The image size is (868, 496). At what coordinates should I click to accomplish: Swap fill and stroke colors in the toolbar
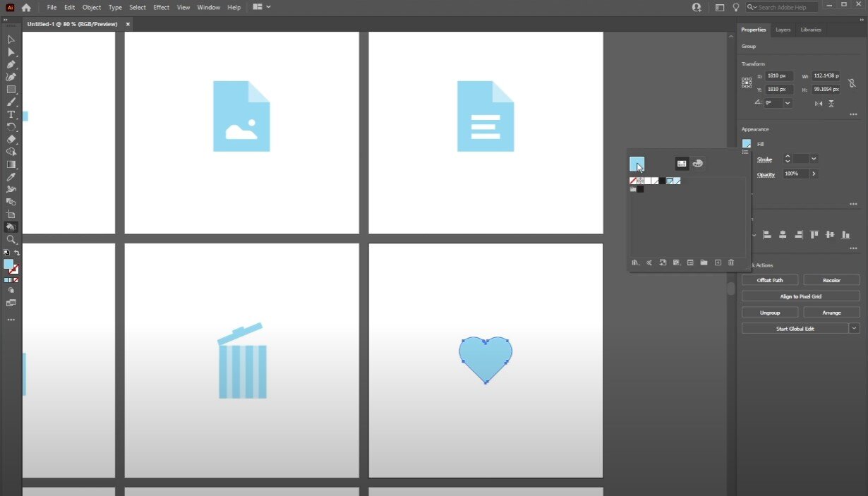coord(17,253)
